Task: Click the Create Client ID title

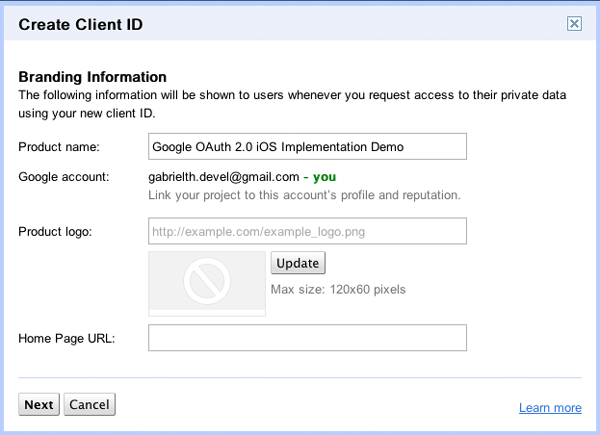Action: click(x=80, y=24)
